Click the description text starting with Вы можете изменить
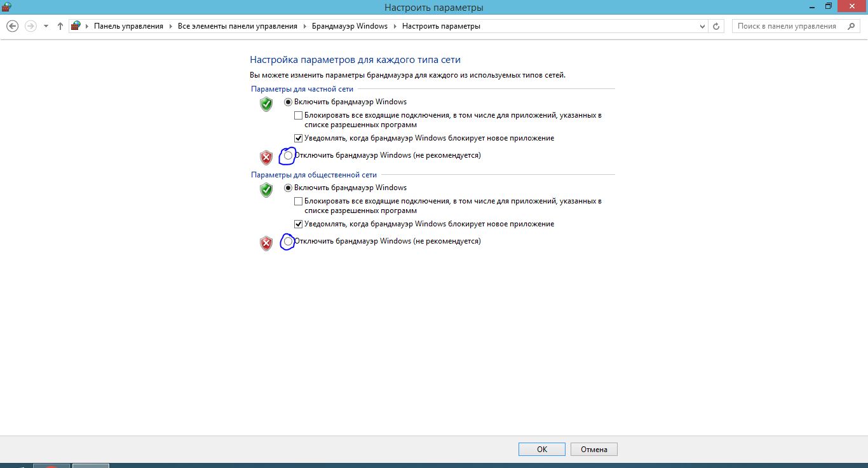This screenshot has width=868, height=468. coord(407,74)
